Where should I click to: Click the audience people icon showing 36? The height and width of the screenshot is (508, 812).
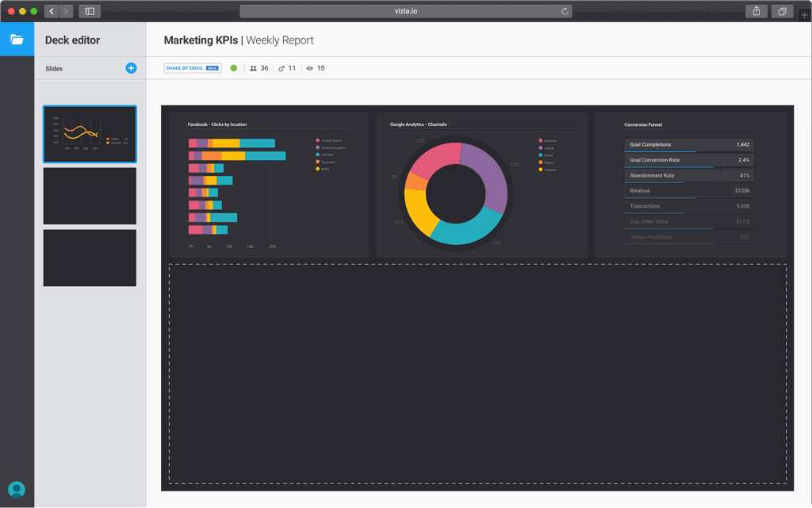[254, 68]
